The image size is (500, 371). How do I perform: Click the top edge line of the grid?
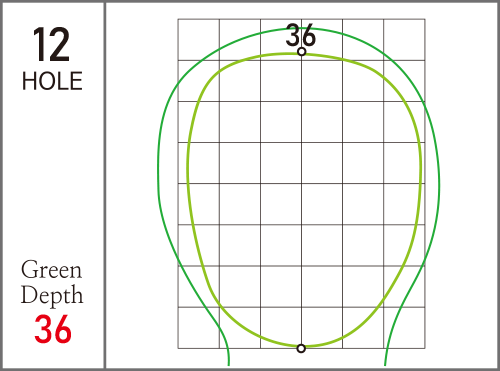point(301,19)
